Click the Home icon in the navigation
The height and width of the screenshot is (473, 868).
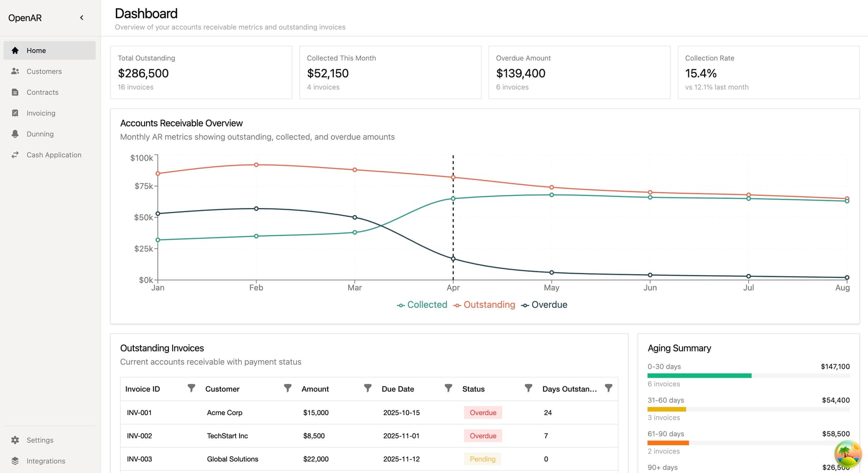pyautogui.click(x=15, y=50)
